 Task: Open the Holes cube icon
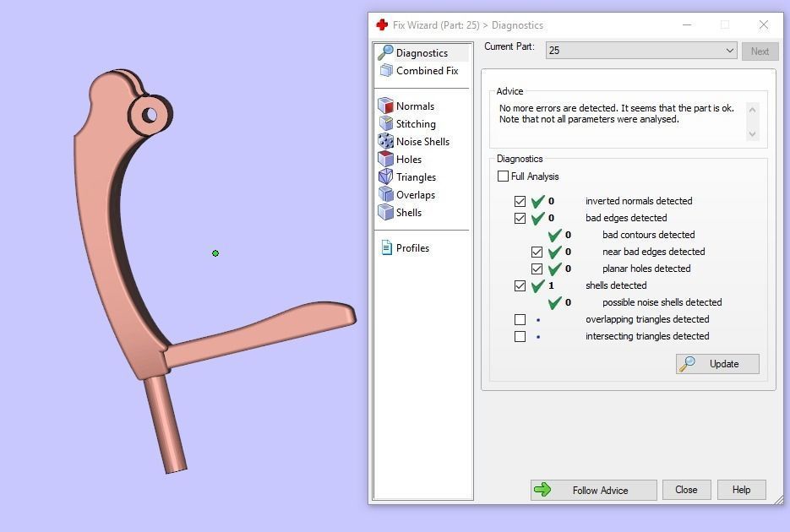pyautogui.click(x=385, y=159)
